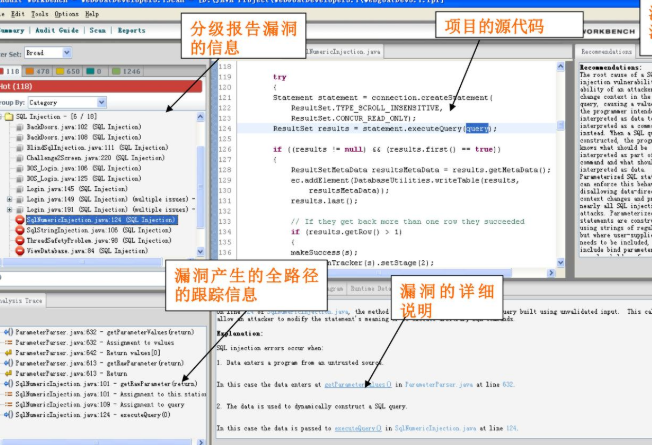The image size is (652, 445).
Task: Click the Scan toolbar link
Action: pyautogui.click(x=98, y=30)
